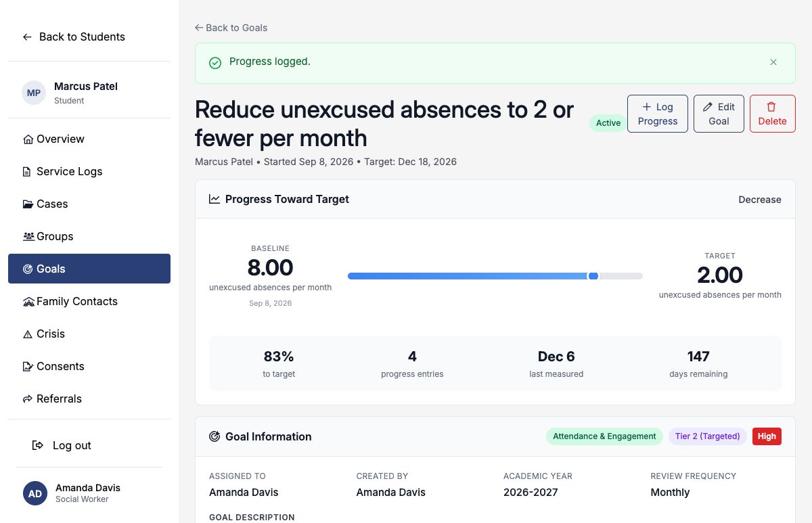The width and height of the screenshot is (812, 523).
Task: Click Amanda Davis under Created By
Action: tap(391, 493)
